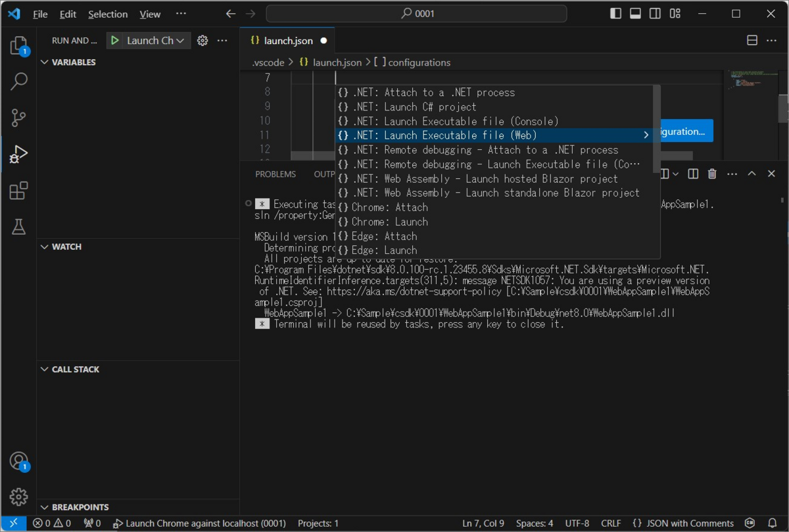This screenshot has width=789, height=532.
Task: Open the Selection menu
Action: 108,14
